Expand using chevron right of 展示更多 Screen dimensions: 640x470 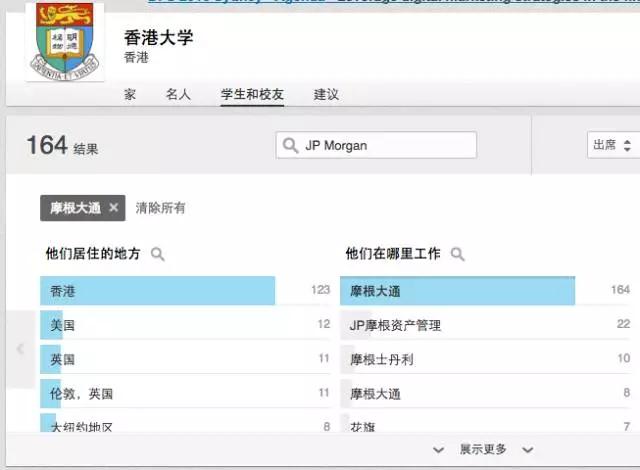527,450
